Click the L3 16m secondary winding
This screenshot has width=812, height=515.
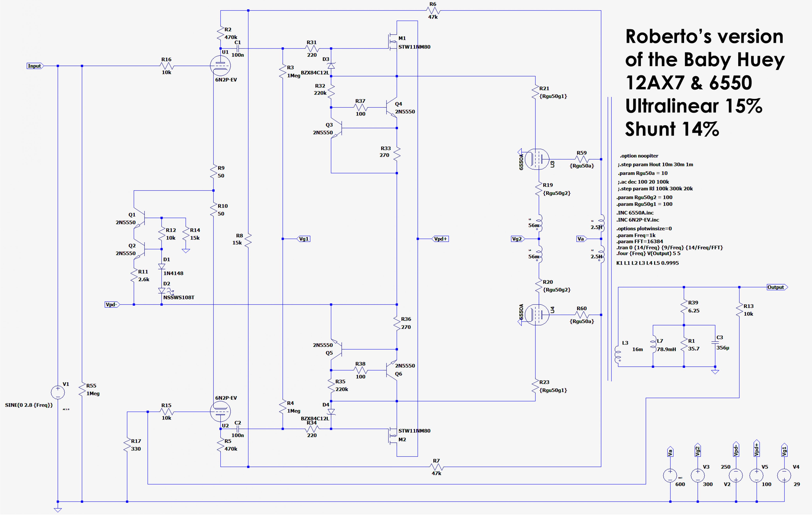click(618, 355)
